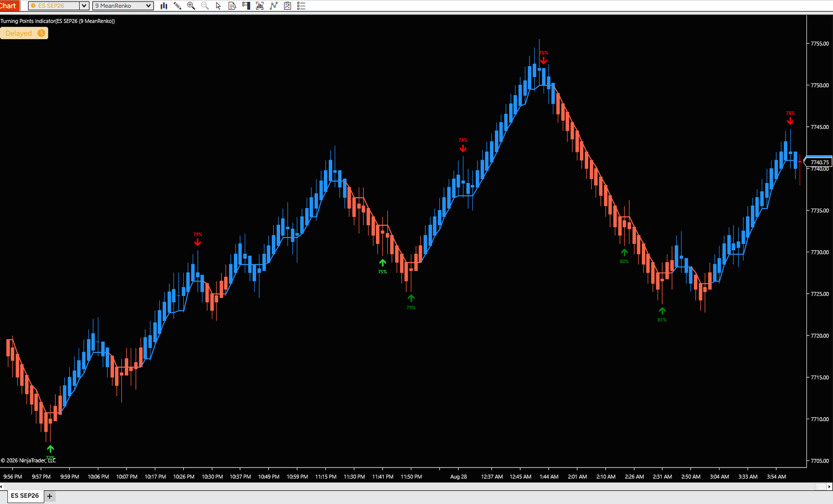Click the Chart window label
Image resolution: width=833 pixels, height=504 pixels.
9,6
